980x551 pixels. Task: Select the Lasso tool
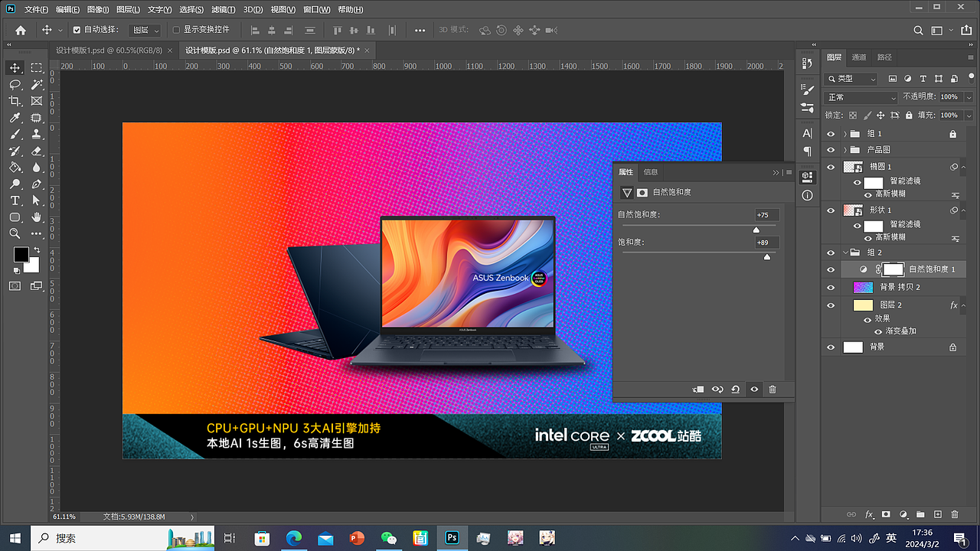pos(15,84)
